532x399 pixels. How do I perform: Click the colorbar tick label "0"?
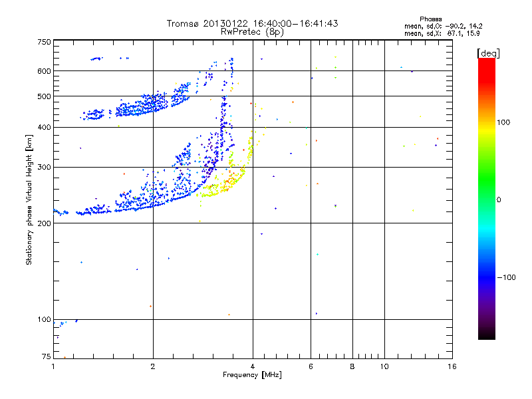tap(498, 200)
